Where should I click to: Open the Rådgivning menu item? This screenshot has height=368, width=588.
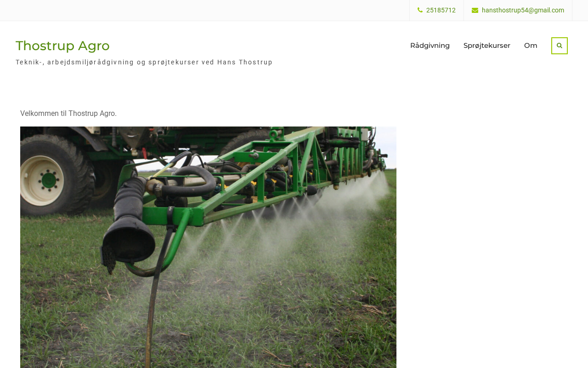click(430, 46)
